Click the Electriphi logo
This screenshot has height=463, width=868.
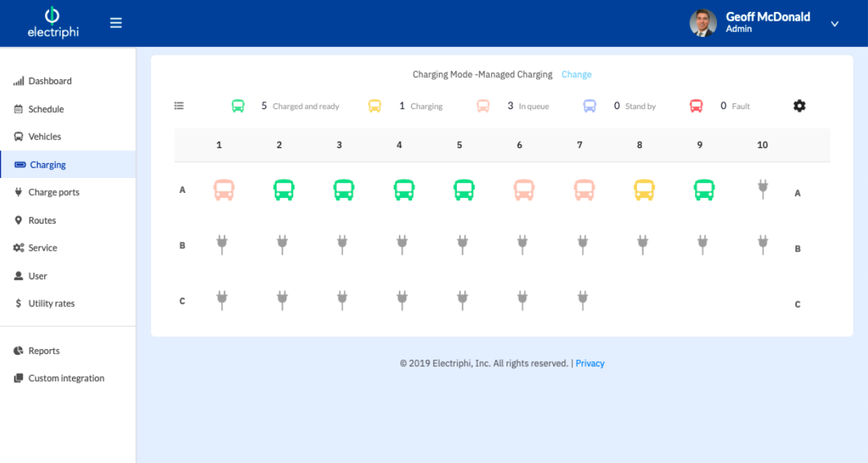point(53,23)
